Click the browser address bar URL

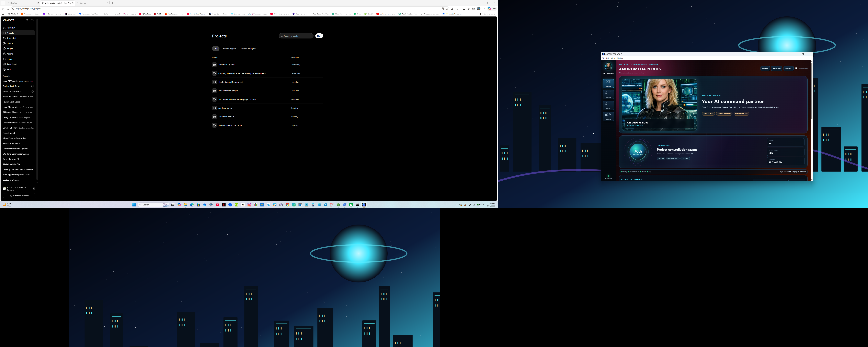tap(28, 9)
